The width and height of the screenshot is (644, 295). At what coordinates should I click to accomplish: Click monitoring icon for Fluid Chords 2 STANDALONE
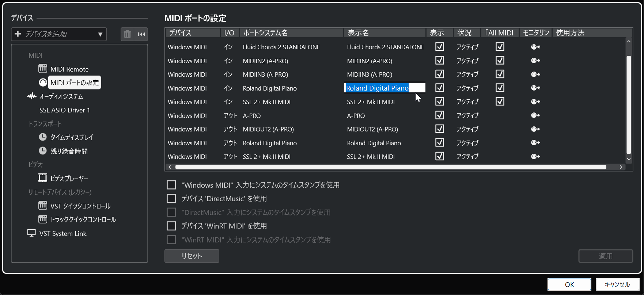[x=535, y=47]
